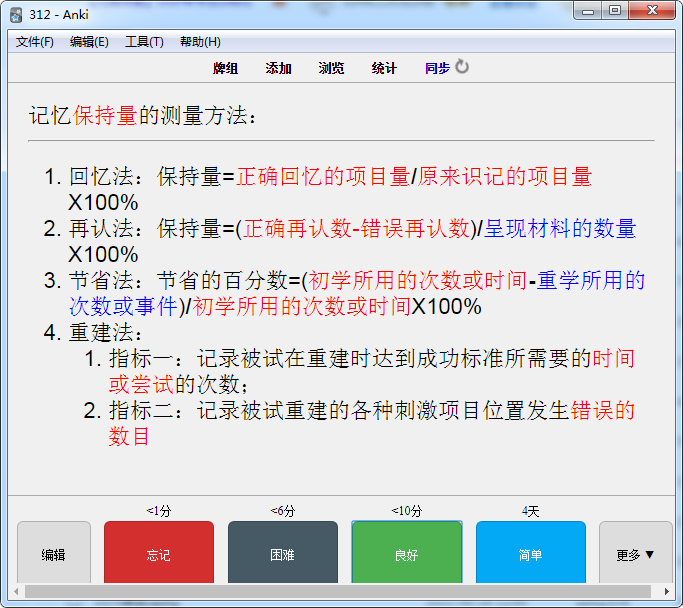This screenshot has width=683, height=608.
Task: Click the sync refresh icon
Action: click(x=462, y=67)
